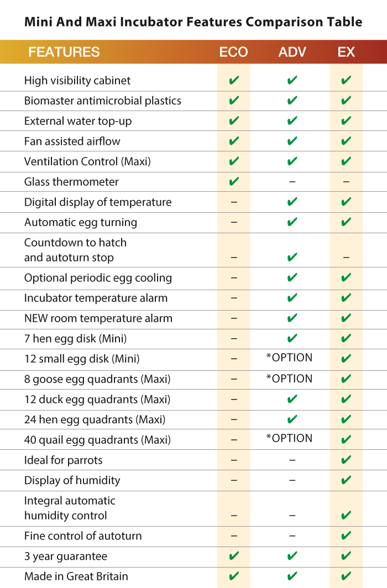
Task: Click the EX checkmark for Display of humidity
Action: pos(346,480)
